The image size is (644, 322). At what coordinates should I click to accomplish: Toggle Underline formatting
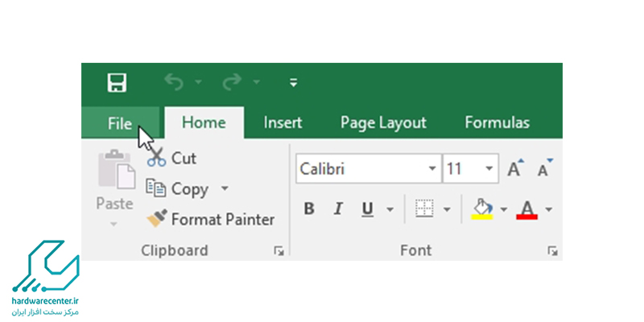[x=367, y=209]
